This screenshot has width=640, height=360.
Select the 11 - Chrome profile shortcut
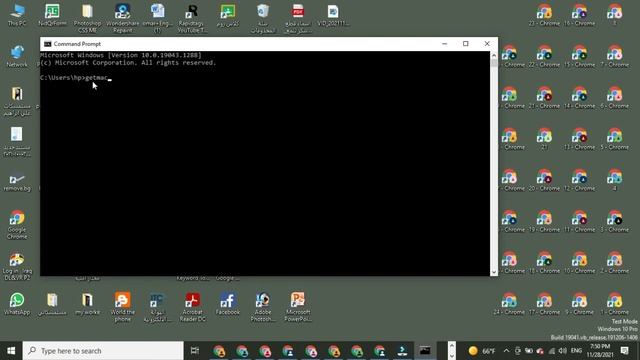click(579, 222)
